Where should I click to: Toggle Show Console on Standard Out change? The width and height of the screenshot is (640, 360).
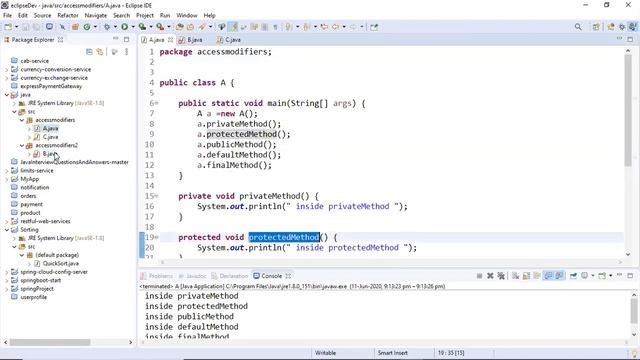(548, 276)
